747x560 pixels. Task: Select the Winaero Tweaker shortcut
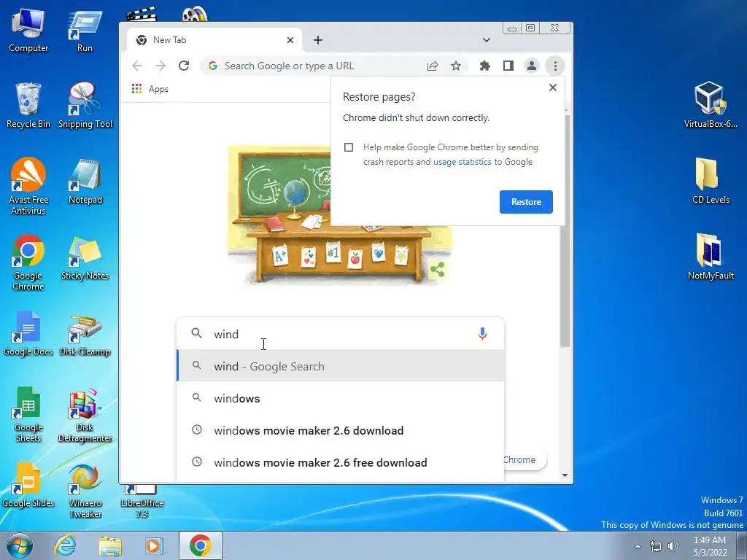coord(85,491)
